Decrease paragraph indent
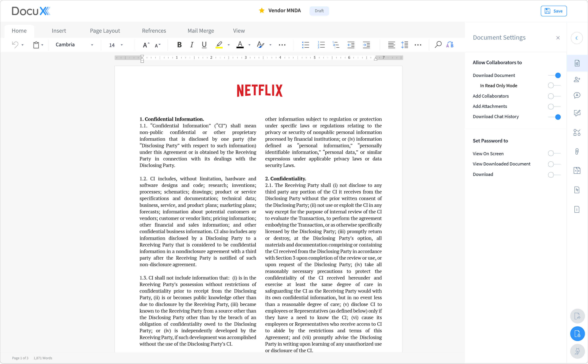This screenshot has height=364, width=588. tap(351, 45)
